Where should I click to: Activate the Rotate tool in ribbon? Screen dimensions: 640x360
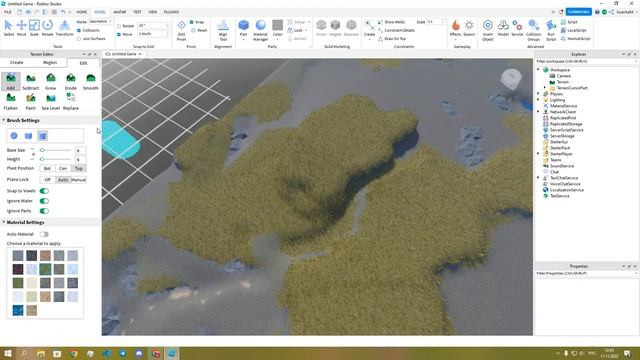click(47, 28)
